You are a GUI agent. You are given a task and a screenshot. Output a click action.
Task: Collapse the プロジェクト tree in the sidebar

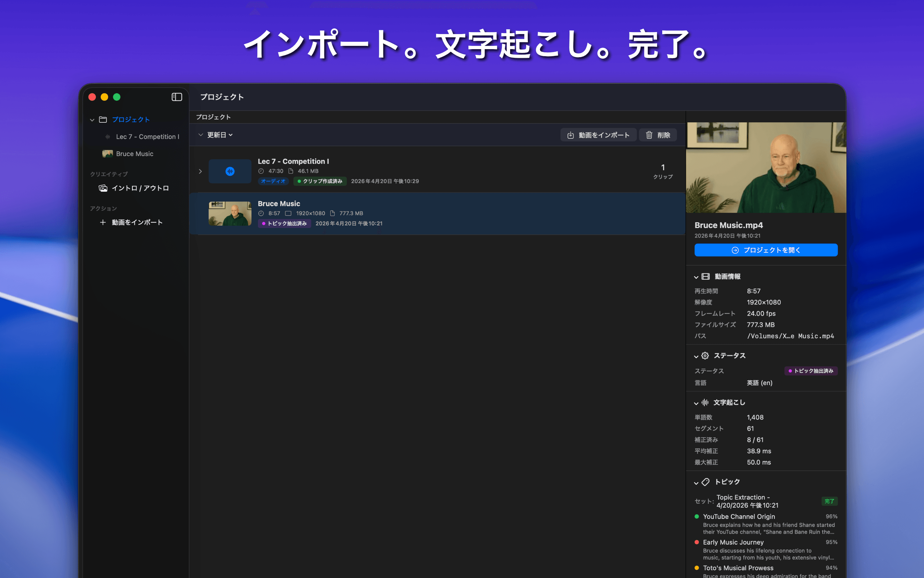tap(92, 120)
